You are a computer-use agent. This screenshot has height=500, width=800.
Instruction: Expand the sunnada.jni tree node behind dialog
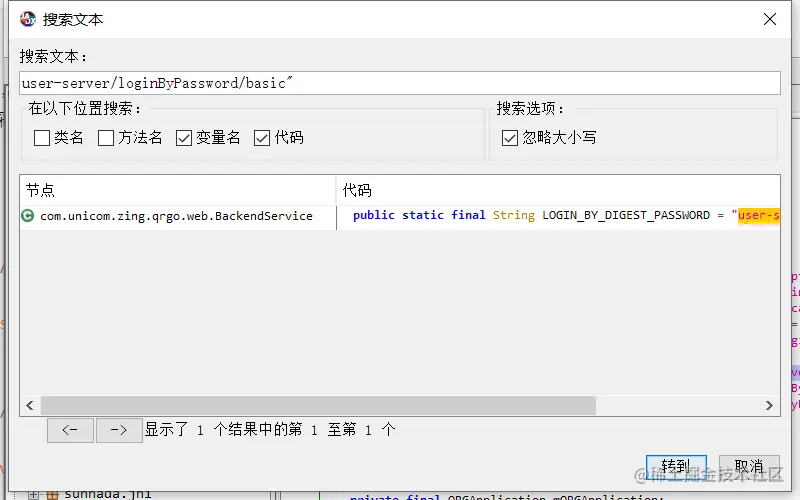(33, 494)
